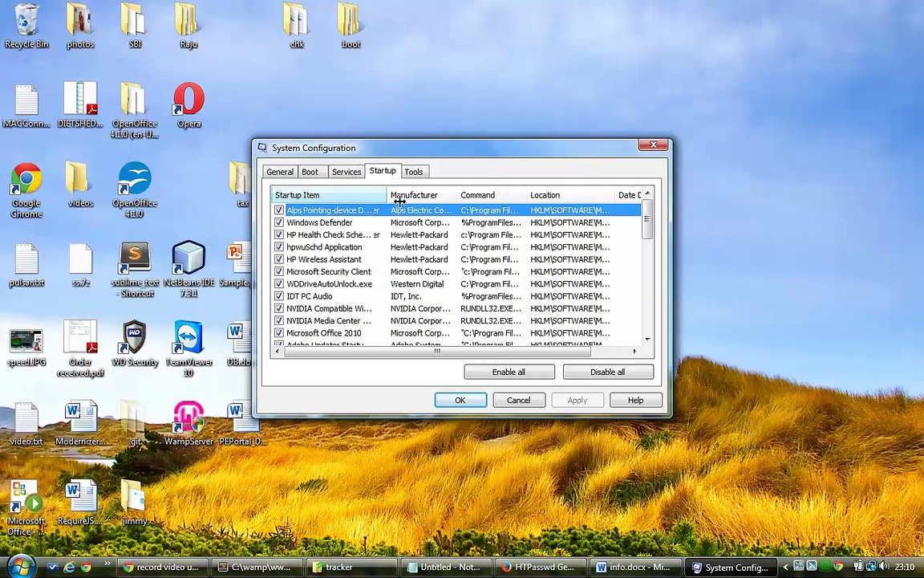Click Cancel in System Configuration
The width and height of the screenshot is (924, 578).
(519, 400)
